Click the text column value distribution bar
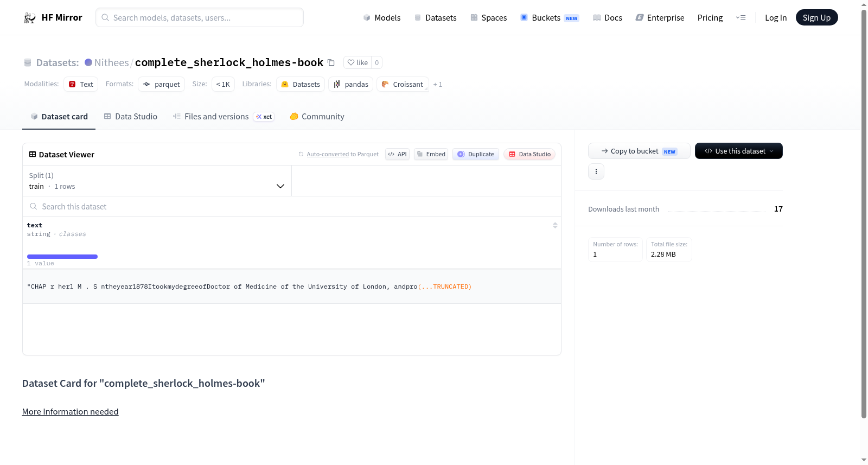Image resolution: width=868 pixels, height=465 pixels. (x=62, y=257)
